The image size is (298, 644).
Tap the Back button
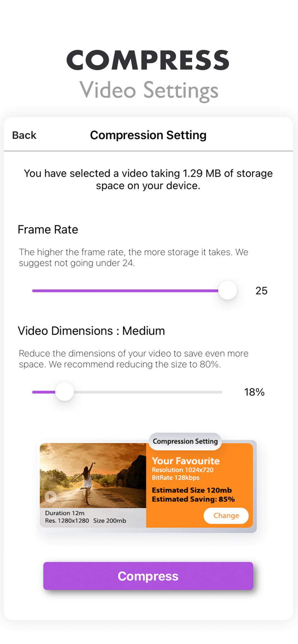coord(24,135)
